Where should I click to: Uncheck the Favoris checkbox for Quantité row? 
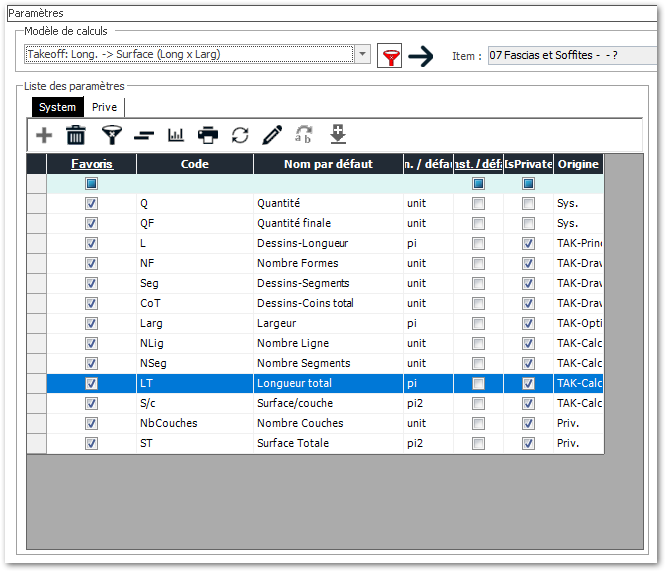pyautogui.click(x=91, y=203)
